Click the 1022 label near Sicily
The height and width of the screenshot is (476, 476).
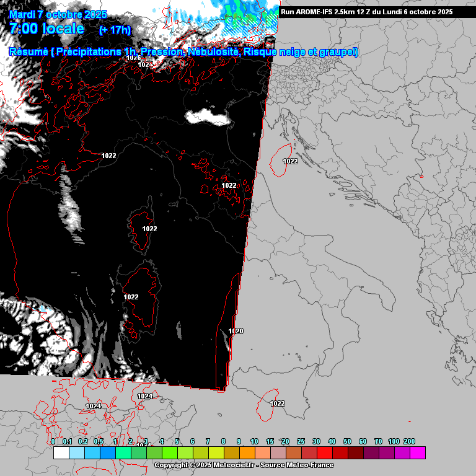tap(277, 403)
